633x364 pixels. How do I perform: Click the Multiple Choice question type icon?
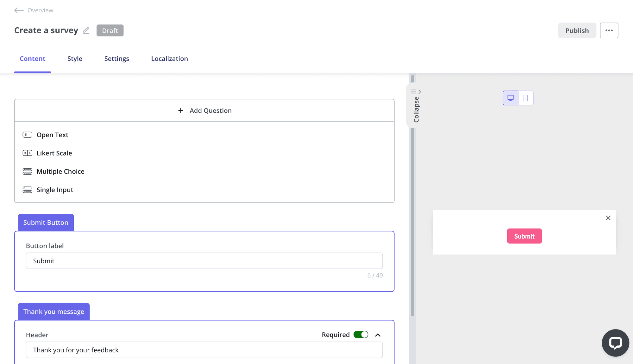click(x=28, y=171)
